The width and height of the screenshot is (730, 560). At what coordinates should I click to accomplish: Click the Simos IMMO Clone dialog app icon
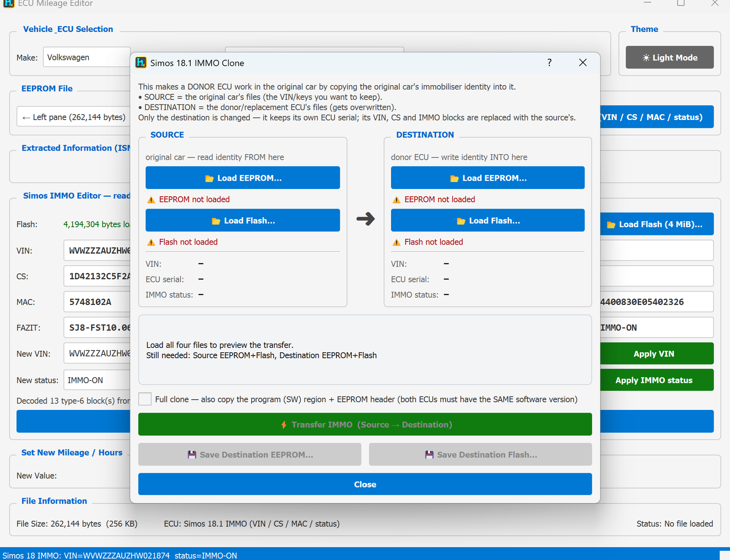[141, 63]
